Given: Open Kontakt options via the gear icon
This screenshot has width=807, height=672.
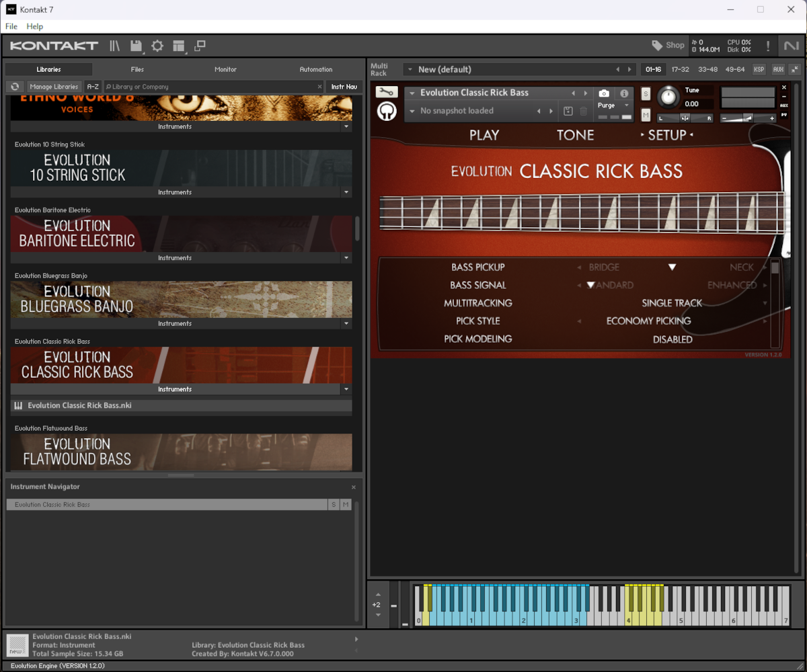Looking at the screenshot, I should tap(157, 46).
